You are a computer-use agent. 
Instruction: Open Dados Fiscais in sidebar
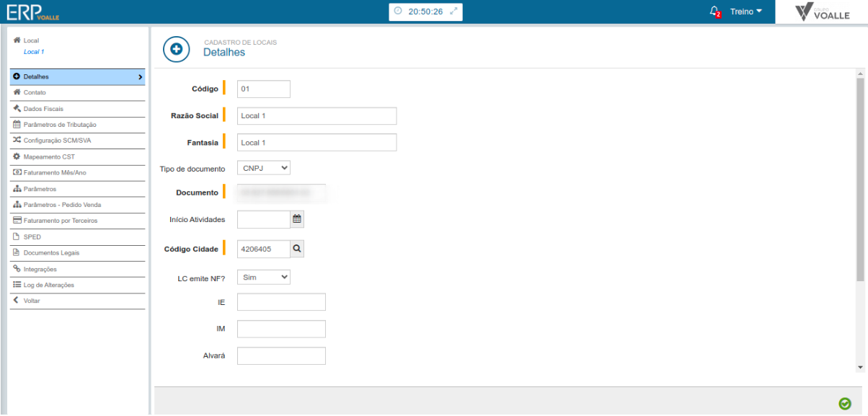coord(43,109)
